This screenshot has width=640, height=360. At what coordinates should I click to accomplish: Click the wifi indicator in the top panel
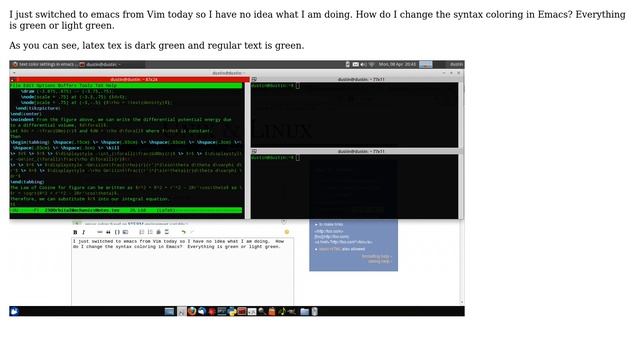(x=371, y=64)
